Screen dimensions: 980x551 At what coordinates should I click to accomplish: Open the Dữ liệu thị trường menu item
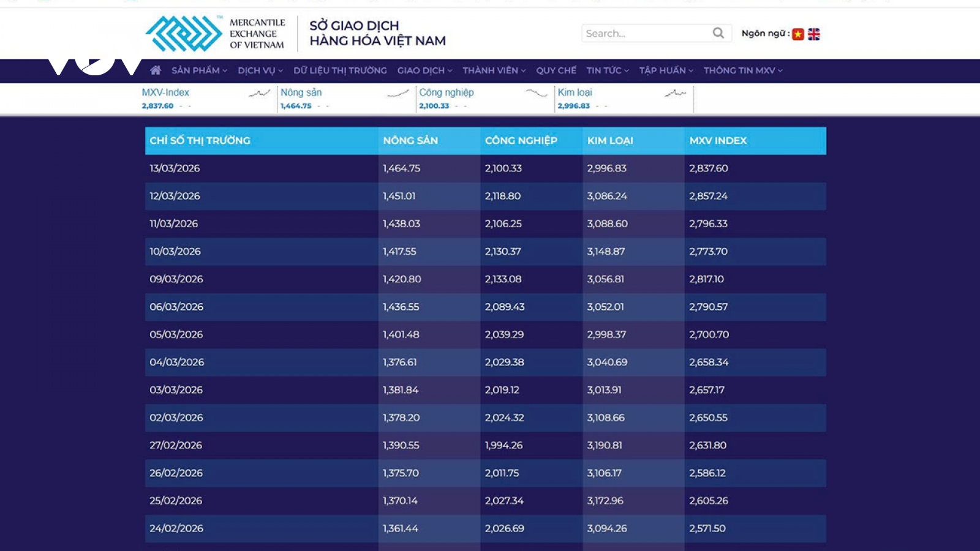coord(340,70)
